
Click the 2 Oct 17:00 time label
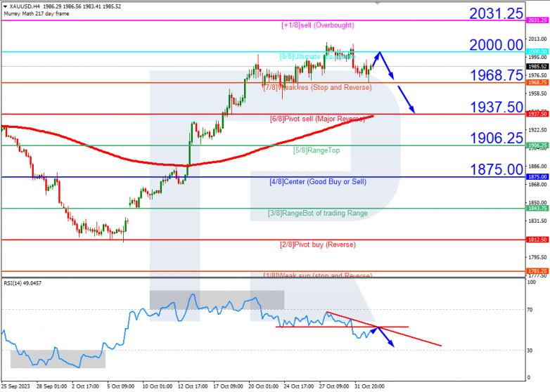(x=86, y=386)
